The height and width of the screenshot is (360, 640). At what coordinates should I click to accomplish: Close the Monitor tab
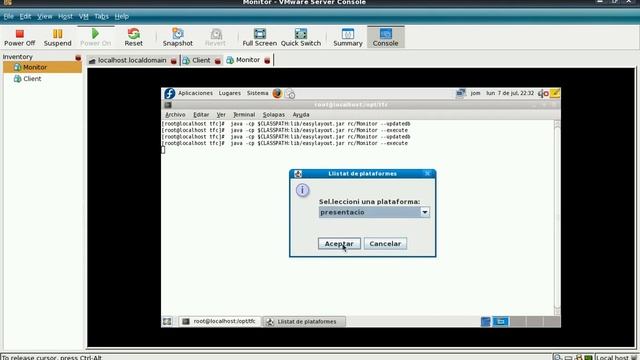pyautogui.click(x=267, y=60)
